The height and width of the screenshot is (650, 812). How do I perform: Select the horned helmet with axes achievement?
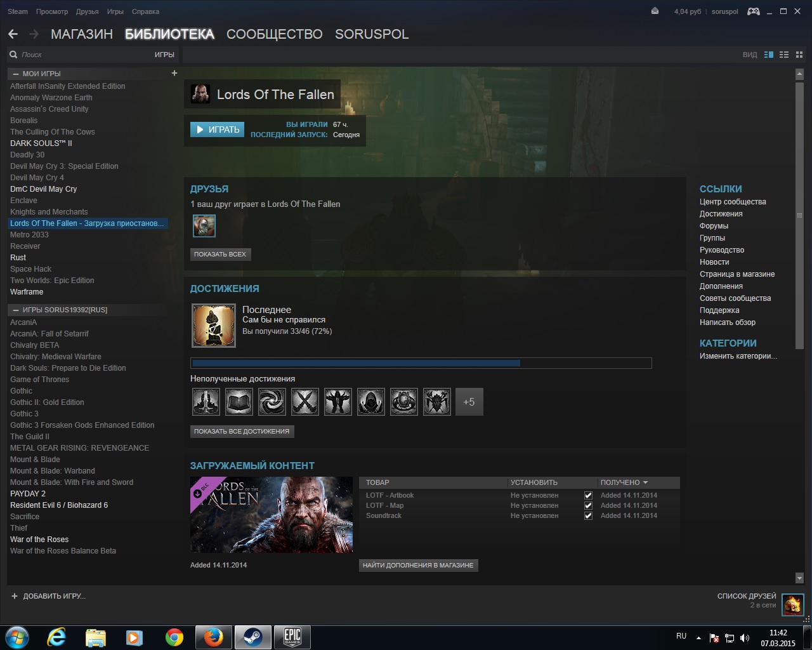pyautogui.click(x=437, y=402)
